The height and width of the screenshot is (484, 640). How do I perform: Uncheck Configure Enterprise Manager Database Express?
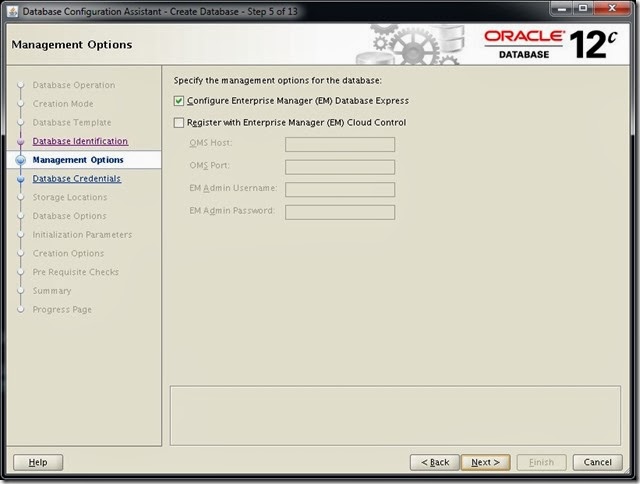(179, 101)
